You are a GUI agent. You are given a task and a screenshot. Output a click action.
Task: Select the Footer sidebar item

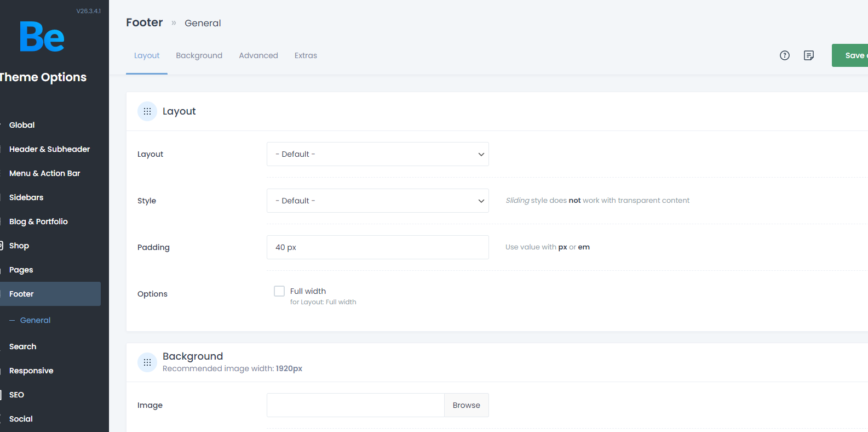pos(50,294)
